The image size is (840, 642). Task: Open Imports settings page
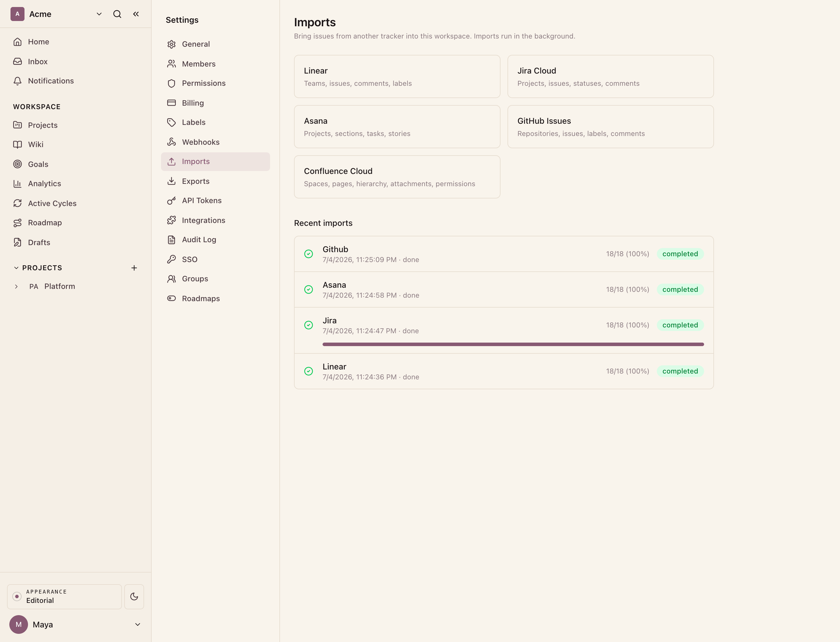click(x=216, y=162)
